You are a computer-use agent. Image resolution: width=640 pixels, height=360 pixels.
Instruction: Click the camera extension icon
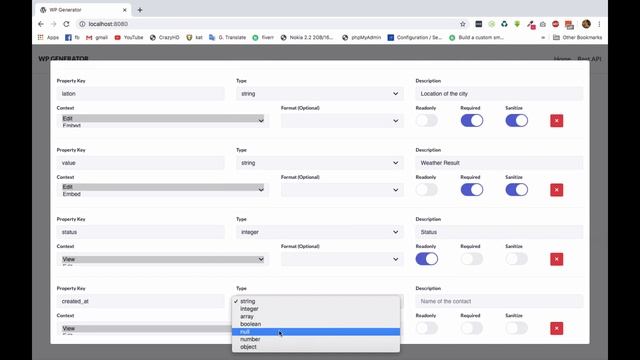(x=542, y=24)
